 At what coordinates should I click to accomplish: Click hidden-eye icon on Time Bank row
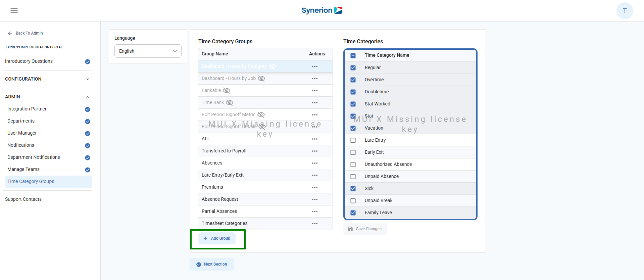tap(230, 103)
